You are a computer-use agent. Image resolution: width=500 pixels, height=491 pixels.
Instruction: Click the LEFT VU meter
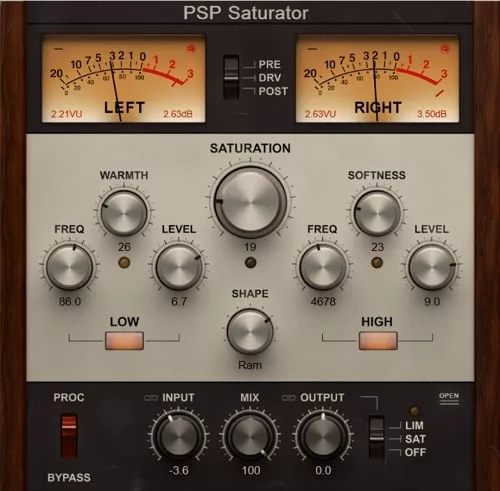[x=123, y=78]
